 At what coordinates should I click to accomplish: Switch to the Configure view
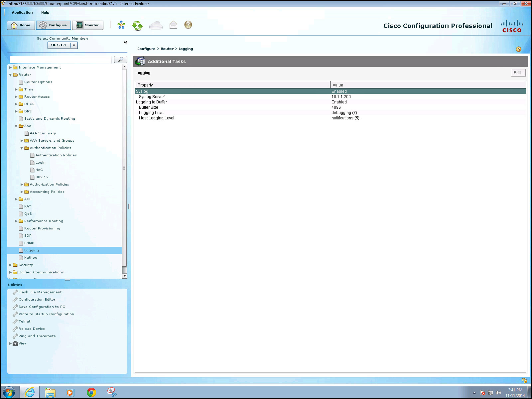coord(53,25)
